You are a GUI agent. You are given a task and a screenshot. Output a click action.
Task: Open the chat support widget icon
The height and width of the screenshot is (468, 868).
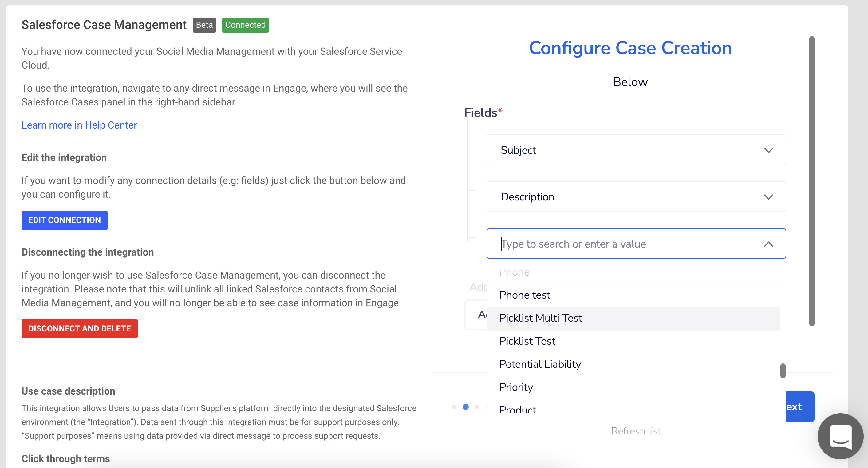pyautogui.click(x=840, y=436)
